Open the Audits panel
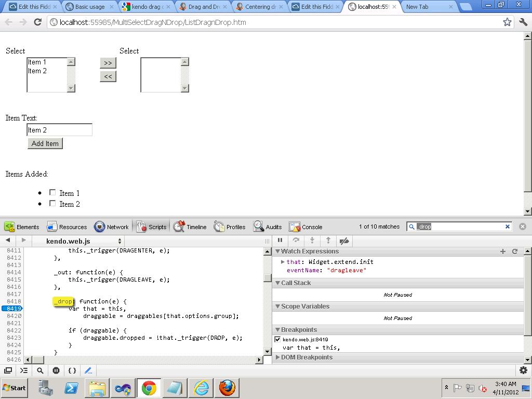The width and height of the screenshot is (532, 399). [268, 227]
